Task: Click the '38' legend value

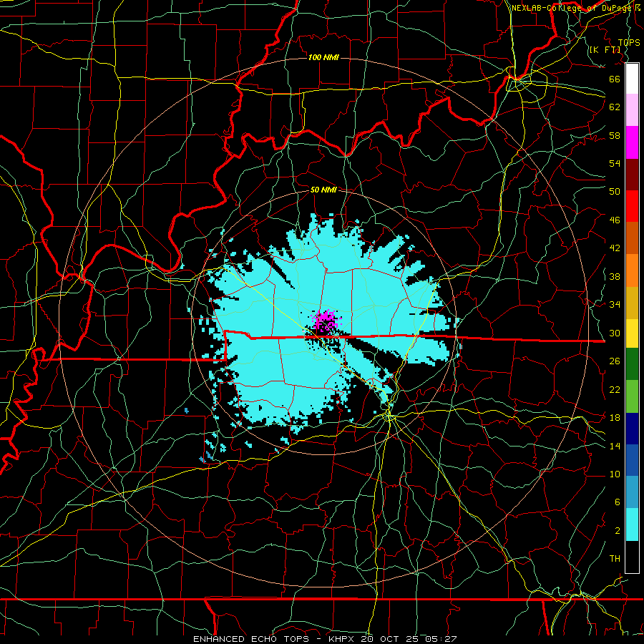Action: tap(615, 276)
